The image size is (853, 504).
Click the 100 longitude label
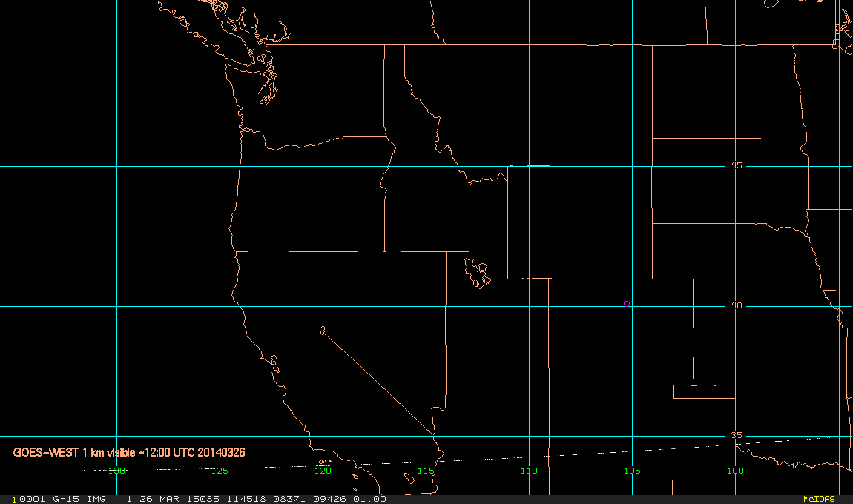coord(735,471)
